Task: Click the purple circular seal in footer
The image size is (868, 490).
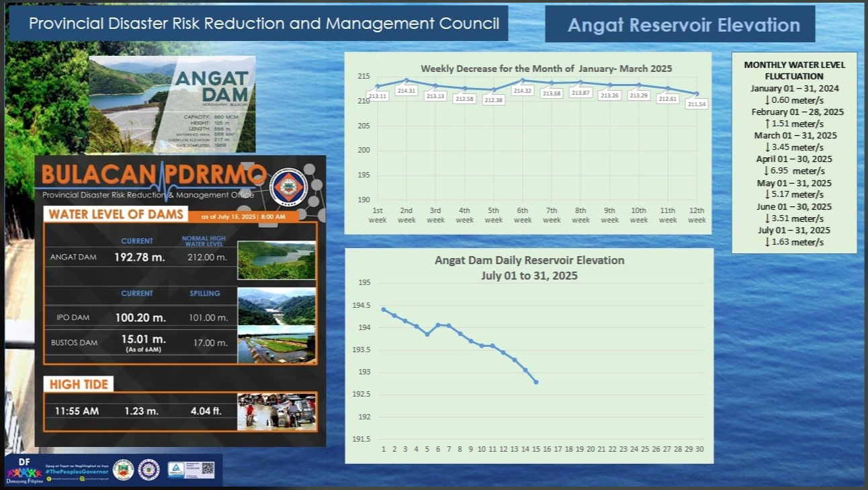Action: click(148, 469)
